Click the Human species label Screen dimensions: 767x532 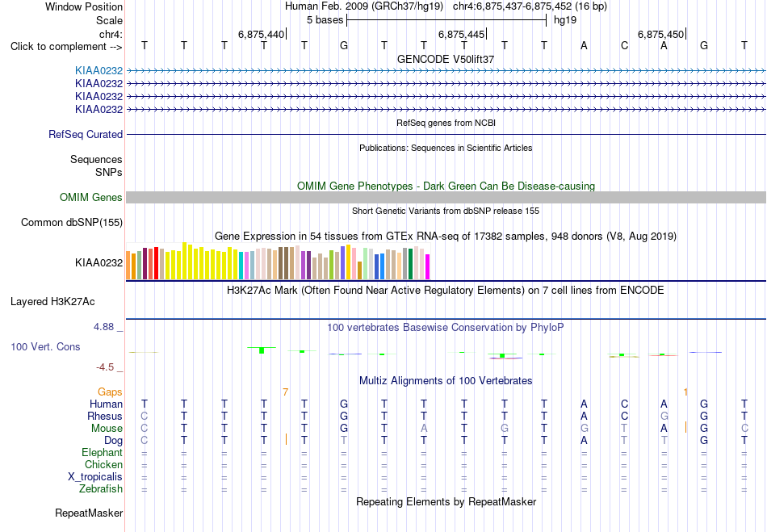pos(106,404)
